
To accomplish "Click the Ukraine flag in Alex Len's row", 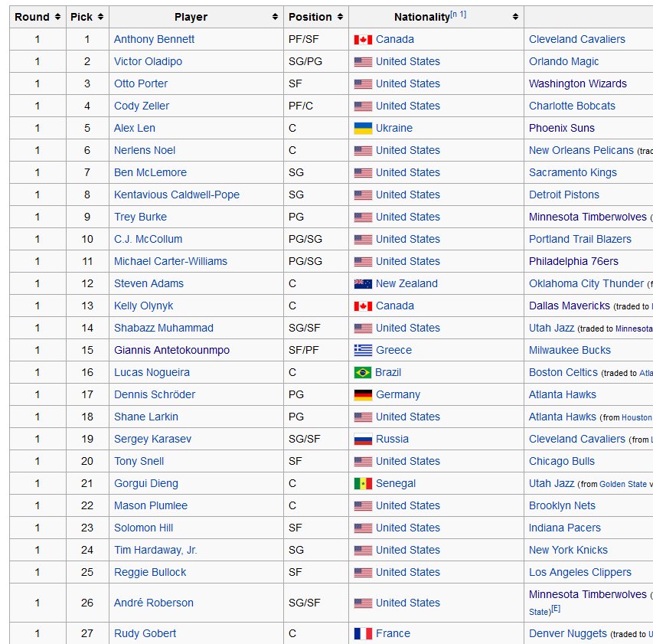I will tap(363, 129).
